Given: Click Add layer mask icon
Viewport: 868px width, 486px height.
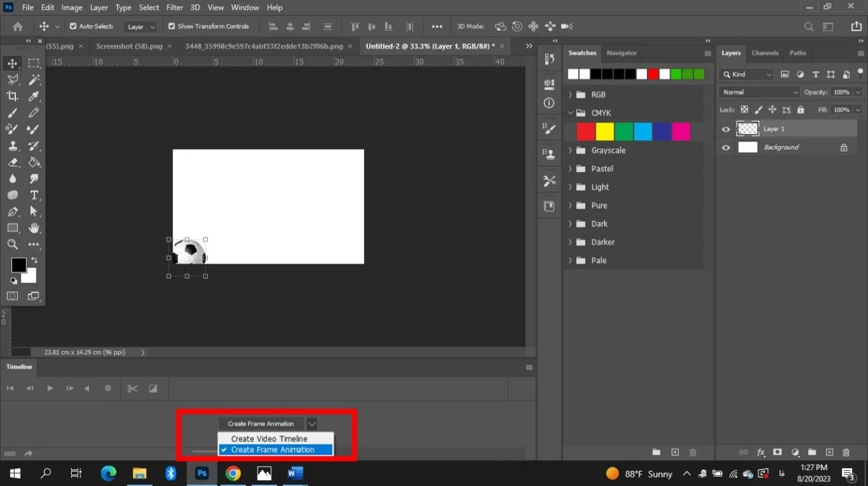Looking at the screenshot, I should [778, 452].
